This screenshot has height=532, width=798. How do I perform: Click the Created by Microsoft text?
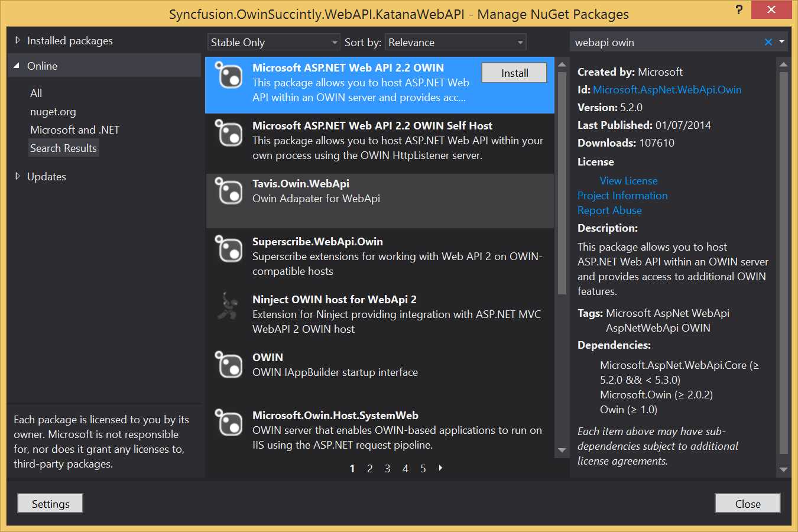coord(630,72)
